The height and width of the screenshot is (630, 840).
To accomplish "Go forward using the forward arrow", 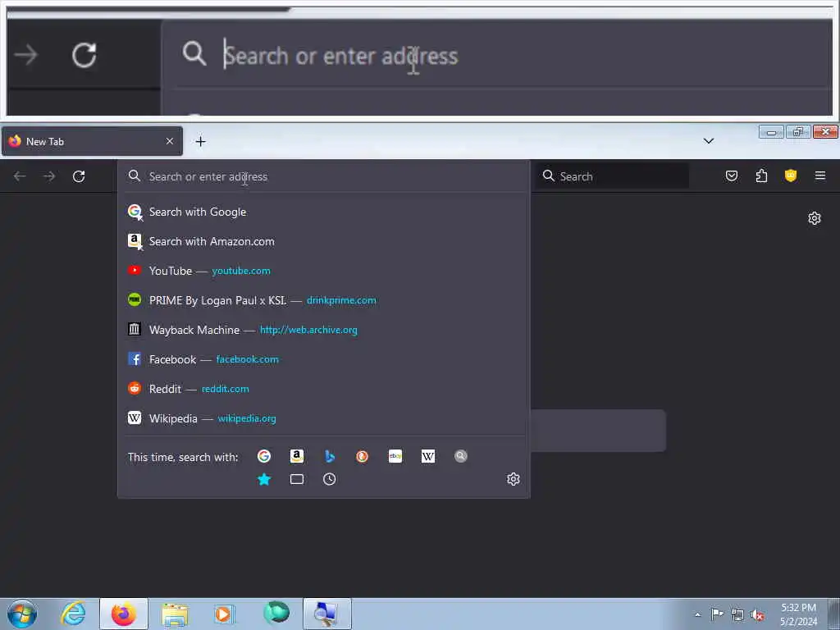I will click(49, 176).
